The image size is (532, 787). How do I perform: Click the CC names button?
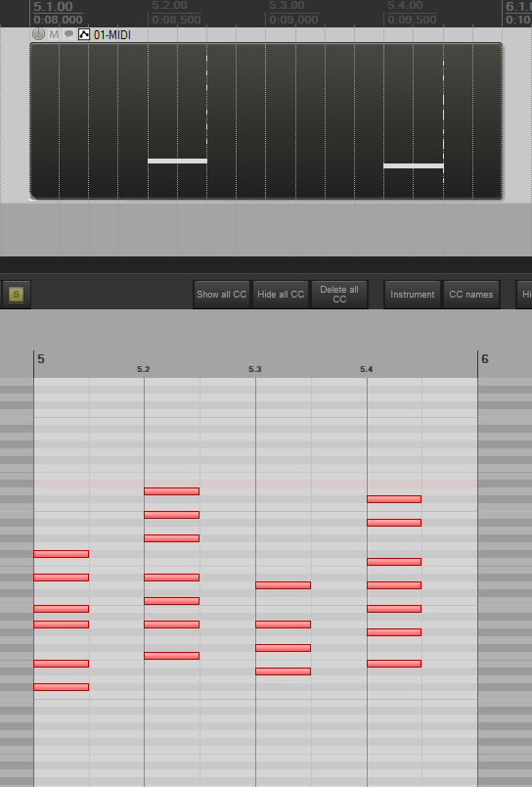471,295
